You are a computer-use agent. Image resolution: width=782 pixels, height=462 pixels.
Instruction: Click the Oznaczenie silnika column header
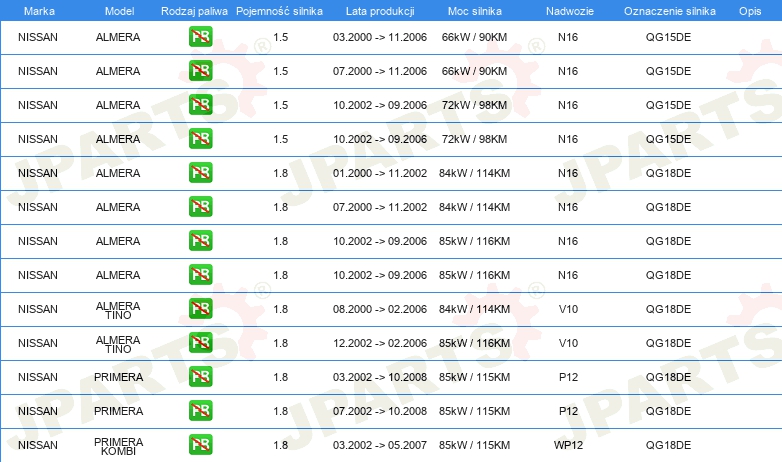670,11
